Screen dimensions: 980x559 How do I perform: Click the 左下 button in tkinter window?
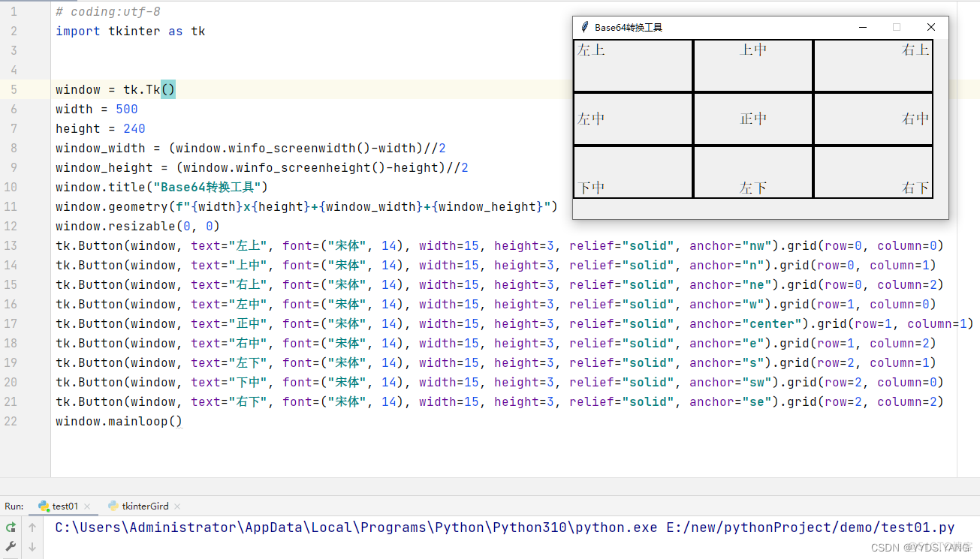click(x=753, y=173)
